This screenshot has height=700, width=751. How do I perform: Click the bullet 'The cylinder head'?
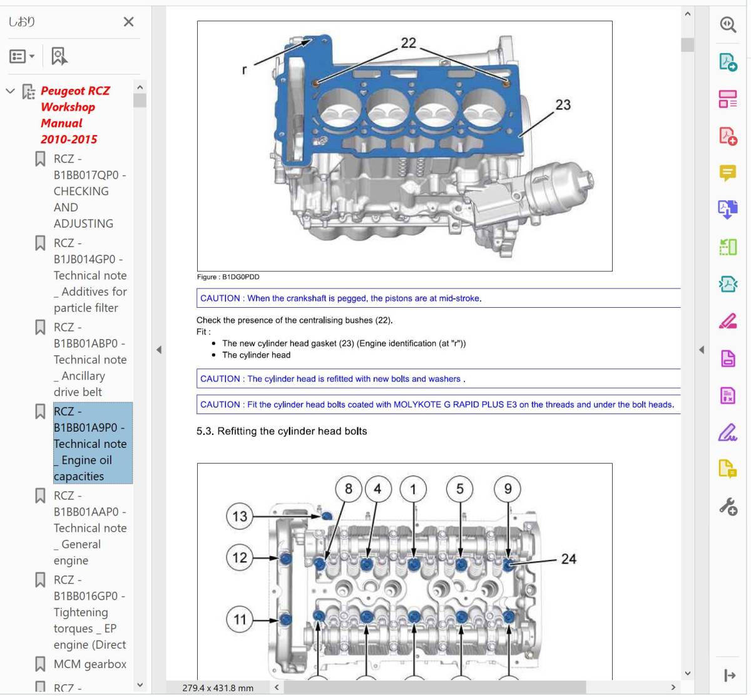click(x=256, y=355)
